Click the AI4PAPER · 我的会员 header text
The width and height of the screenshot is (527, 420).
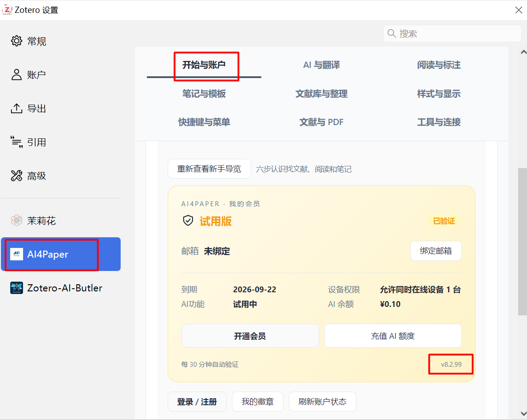220,204
